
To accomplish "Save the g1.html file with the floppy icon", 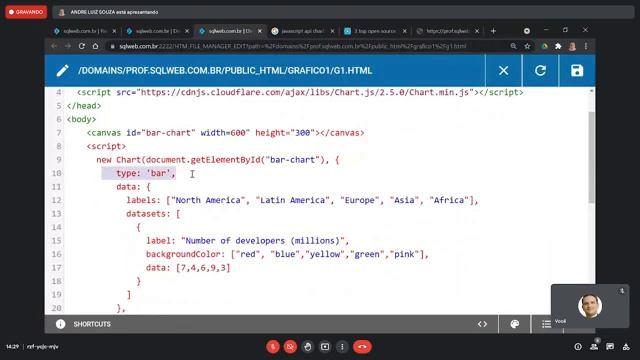I will [x=577, y=71].
